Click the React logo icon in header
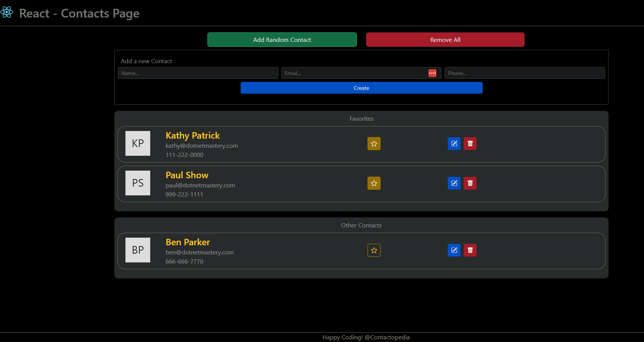Image resolution: width=644 pixels, height=342 pixels. [x=7, y=13]
